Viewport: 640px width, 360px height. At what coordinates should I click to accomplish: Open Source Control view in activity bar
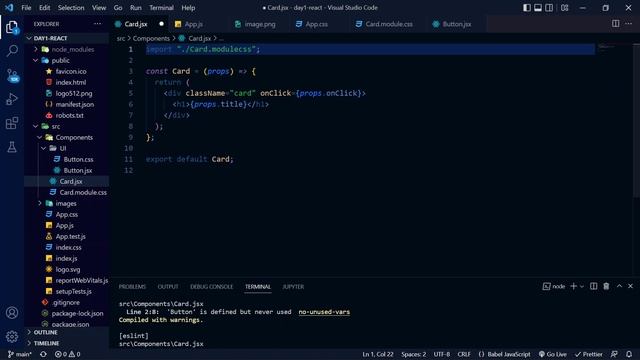coord(12,75)
